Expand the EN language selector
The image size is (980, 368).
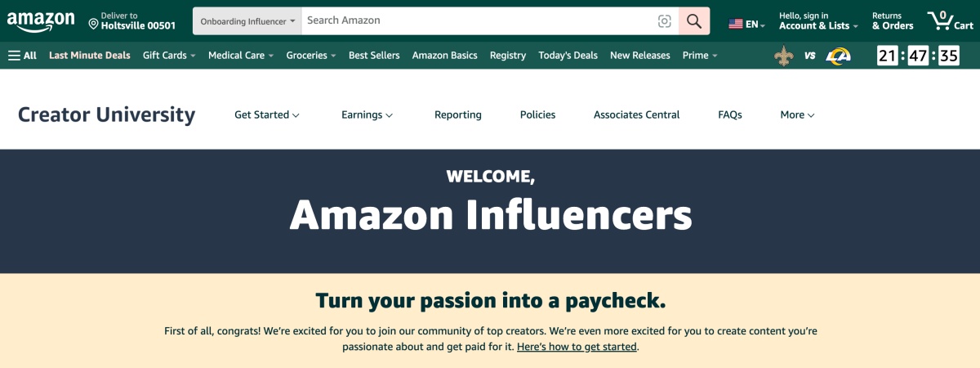pyautogui.click(x=746, y=25)
